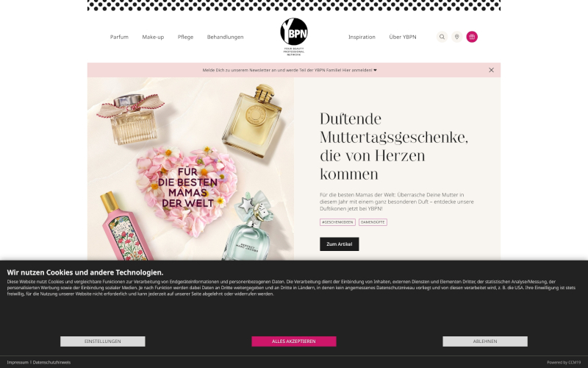
Task: Open the Behandlungen menu item
Action: [226, 37]
